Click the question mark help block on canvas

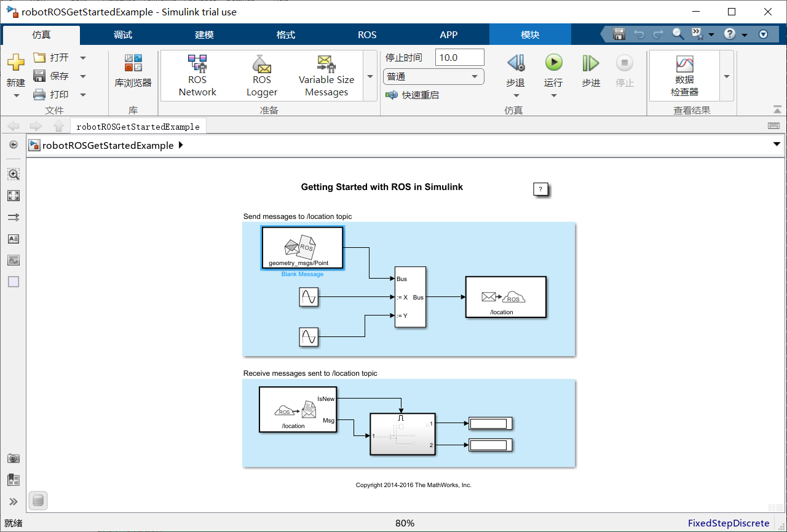540,189
